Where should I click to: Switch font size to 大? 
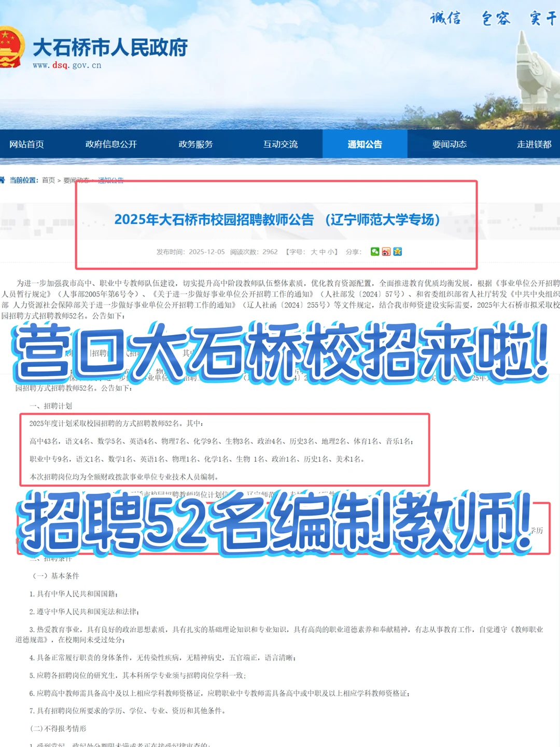tap(314, 251)
